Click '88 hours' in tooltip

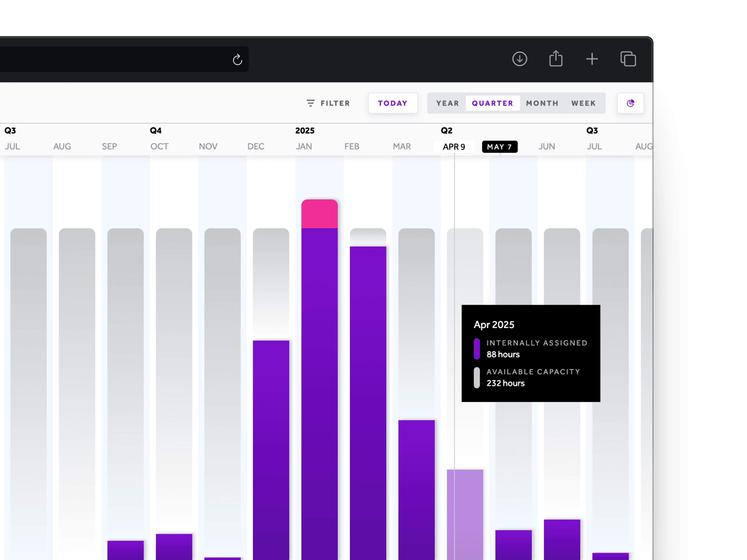[x=503, y=354]
